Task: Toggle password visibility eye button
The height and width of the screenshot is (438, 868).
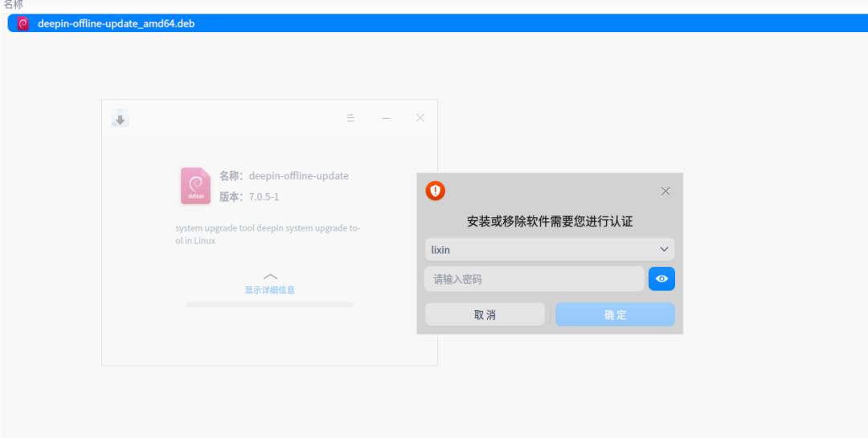Action: point(661,279)
